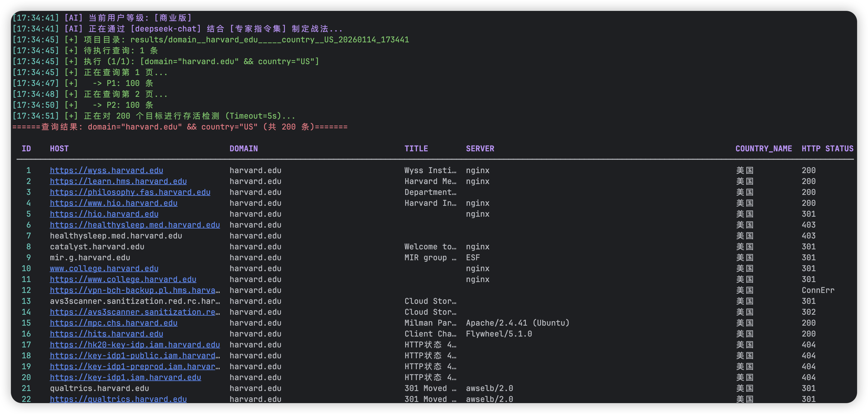Image resolution: width=868 pixels, height=414 pixels.
Task: Follow the hits.harvard.edu link
Action: (x=106, y=333)
